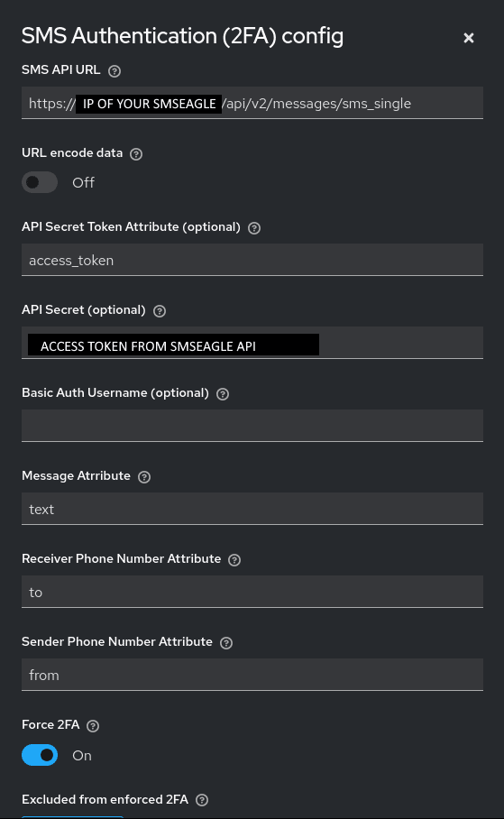
Task: Close the SMS Authentication config dialog
Action: (x=469, y=38)
